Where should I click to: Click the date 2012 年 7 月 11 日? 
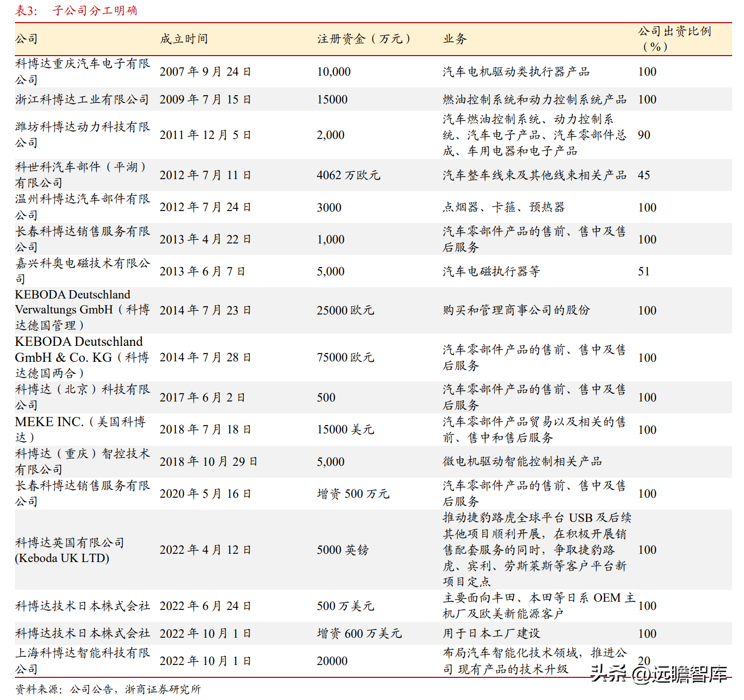tap(205, 175)
